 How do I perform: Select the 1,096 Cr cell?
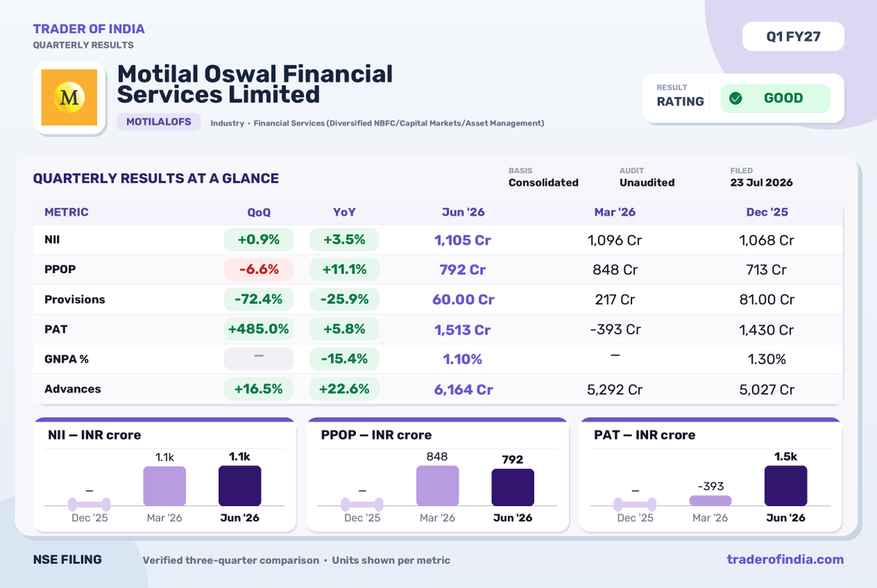pyautogui.click(x=615, y=240)
